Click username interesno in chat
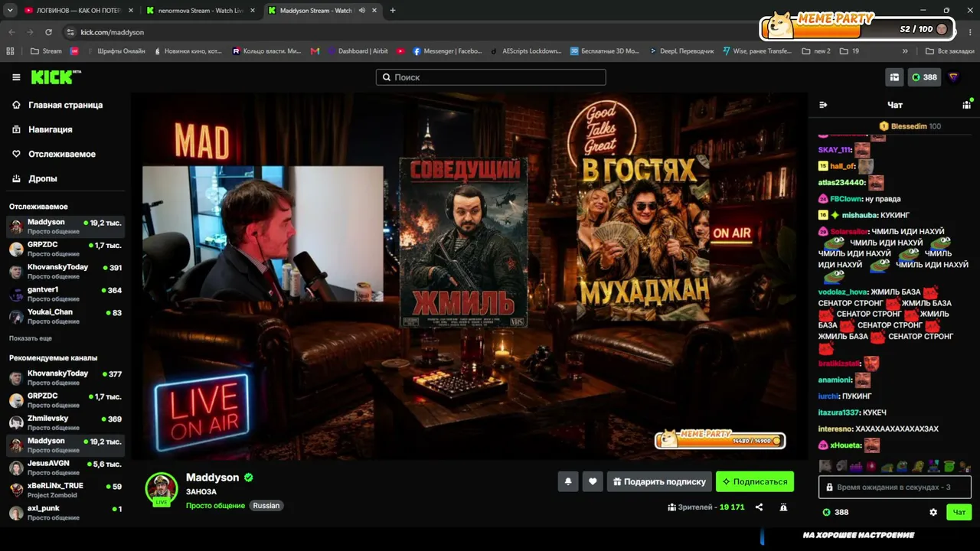This screenshot has height=551, width=980. [x=835, y=429]
